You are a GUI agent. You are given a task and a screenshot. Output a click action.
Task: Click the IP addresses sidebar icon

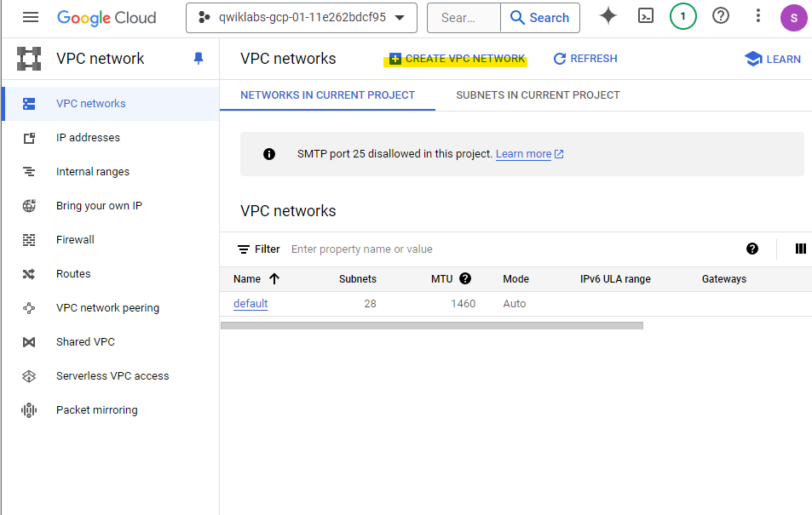29,138
